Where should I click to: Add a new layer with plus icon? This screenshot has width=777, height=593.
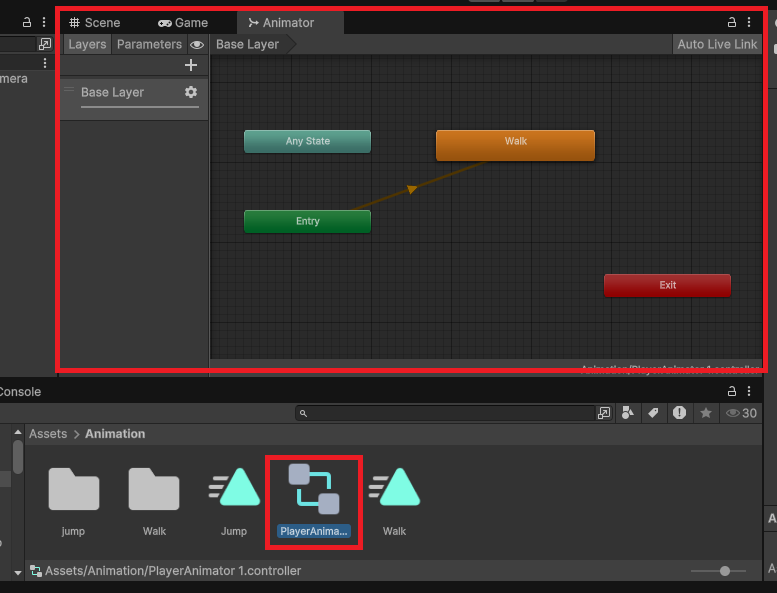(191, 65)
